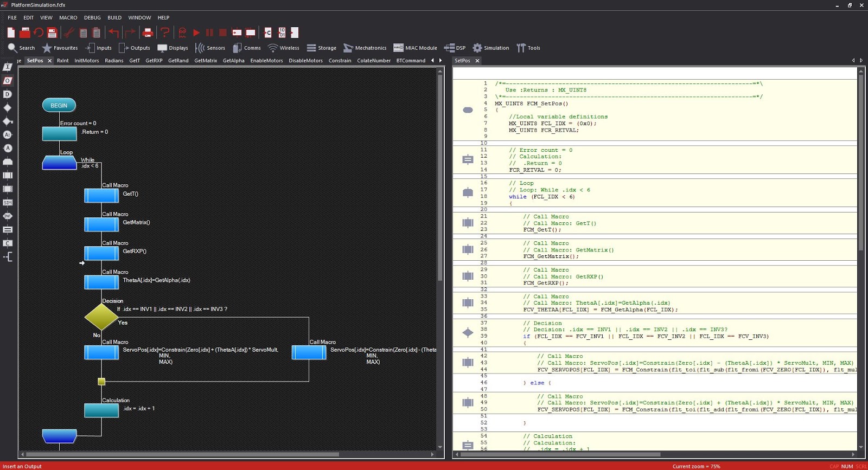Viewport: 868px width, 470px height.
Task: Choose the Interrupt (INT) icon in sidebar
Action: coord(8,216)
